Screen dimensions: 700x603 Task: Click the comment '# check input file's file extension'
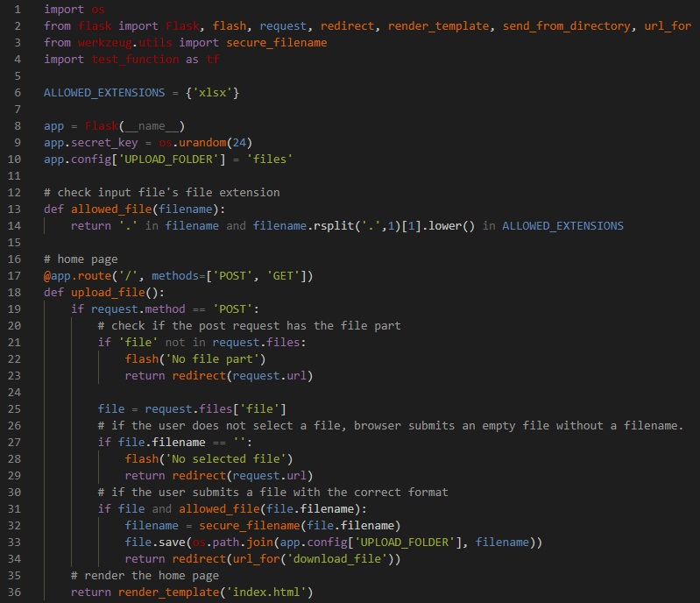pyautogui.click(x=162, y=193)
